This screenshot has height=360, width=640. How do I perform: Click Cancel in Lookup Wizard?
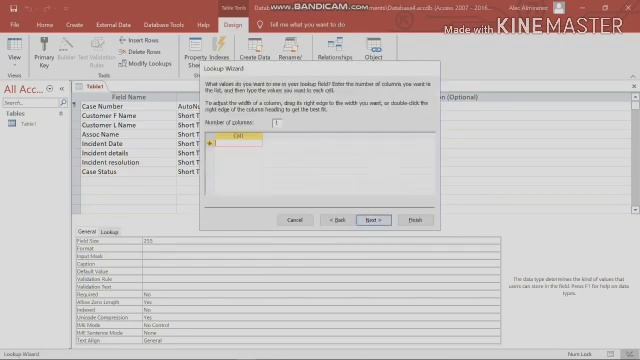[295, 220]
